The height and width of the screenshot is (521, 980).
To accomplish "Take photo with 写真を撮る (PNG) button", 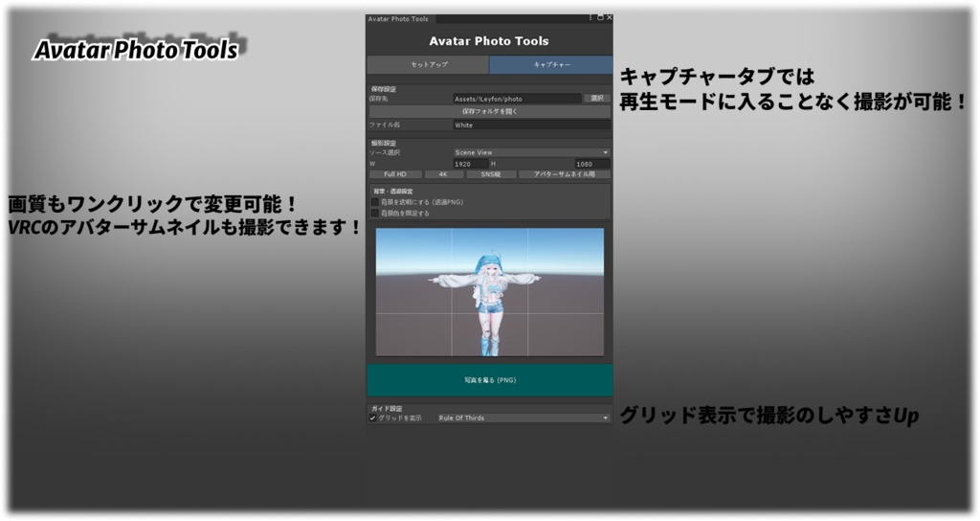I will pos(489,379).
